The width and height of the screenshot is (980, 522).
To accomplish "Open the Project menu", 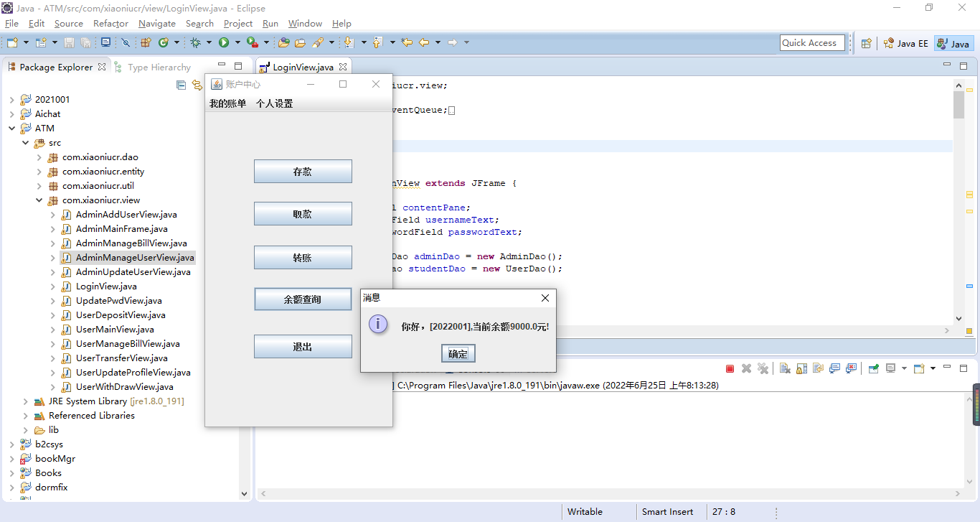I will pos(238,23).
